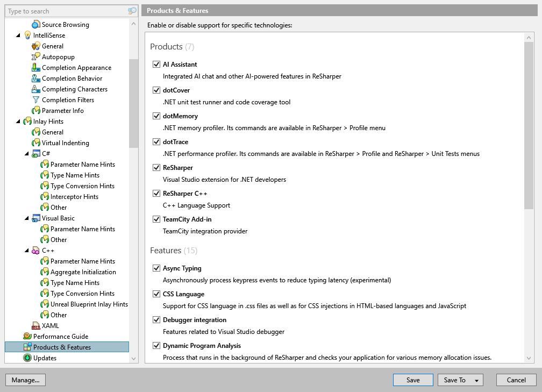Viewport: 542px width, 392px height.
Task: Click the Performance Guide snail icon
Action: [x=27, y=337]
